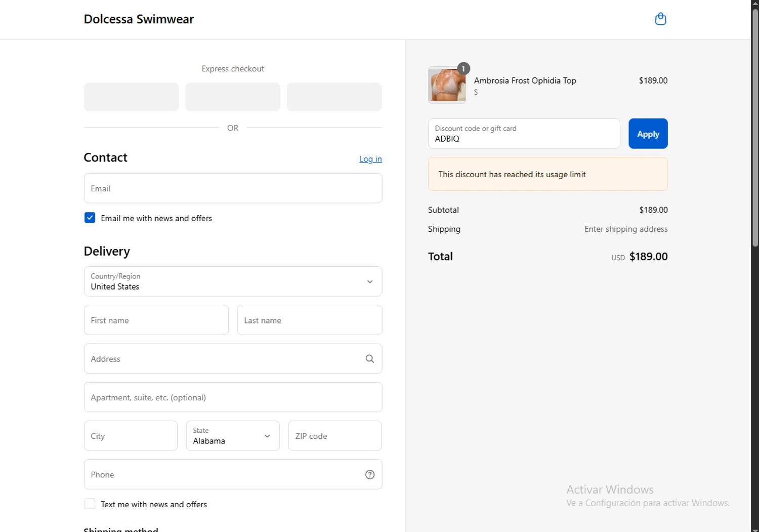This screenshot has width=759, height=532.
Task: Focus the Apartment, suite, etc. field
Action: [233, 397]
